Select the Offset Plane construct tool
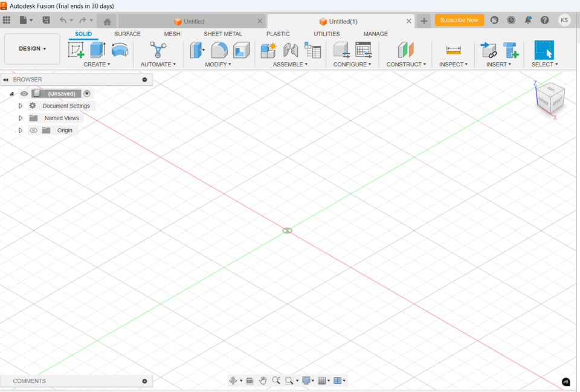This screenshot has height=392, width=580. pyautogui.click(x=406, y=50)
